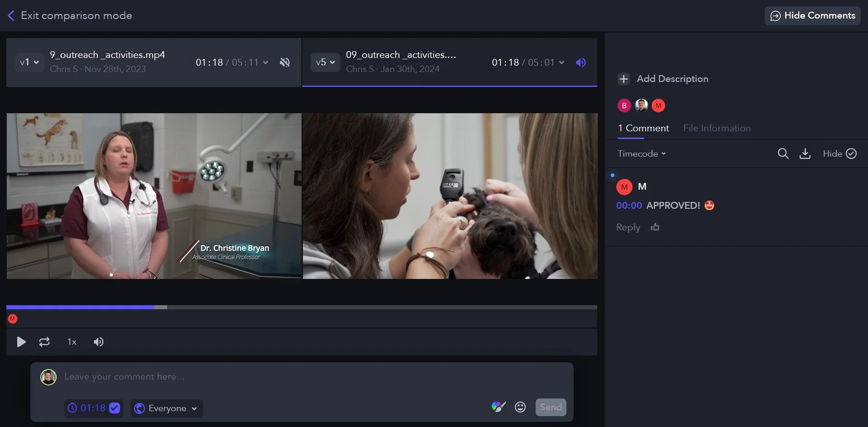
Task: Download comments using the download icon
Action: click(805, 154)
